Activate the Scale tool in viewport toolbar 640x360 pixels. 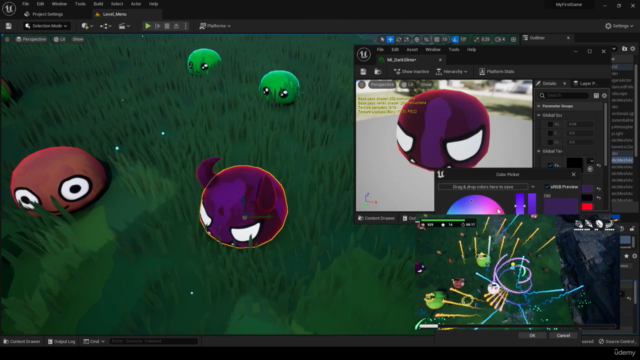coord(407,39)
